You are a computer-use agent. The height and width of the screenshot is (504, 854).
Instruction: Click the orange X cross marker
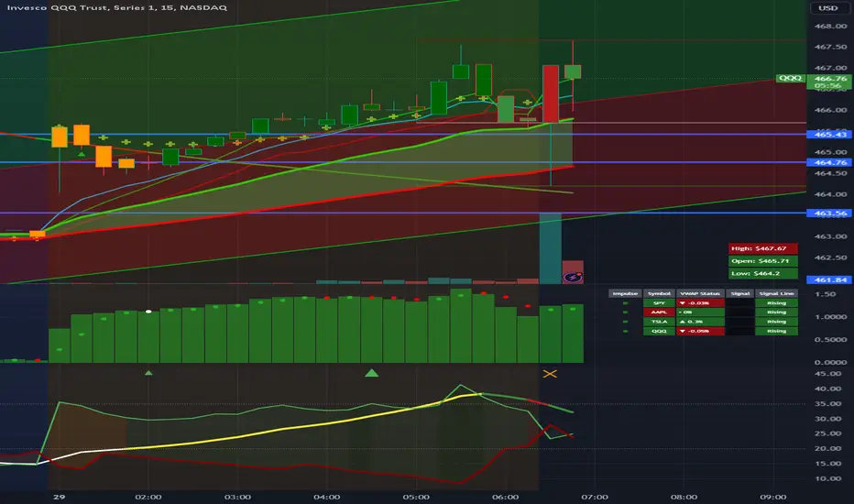pyautogui.click(x=550, y=374)
